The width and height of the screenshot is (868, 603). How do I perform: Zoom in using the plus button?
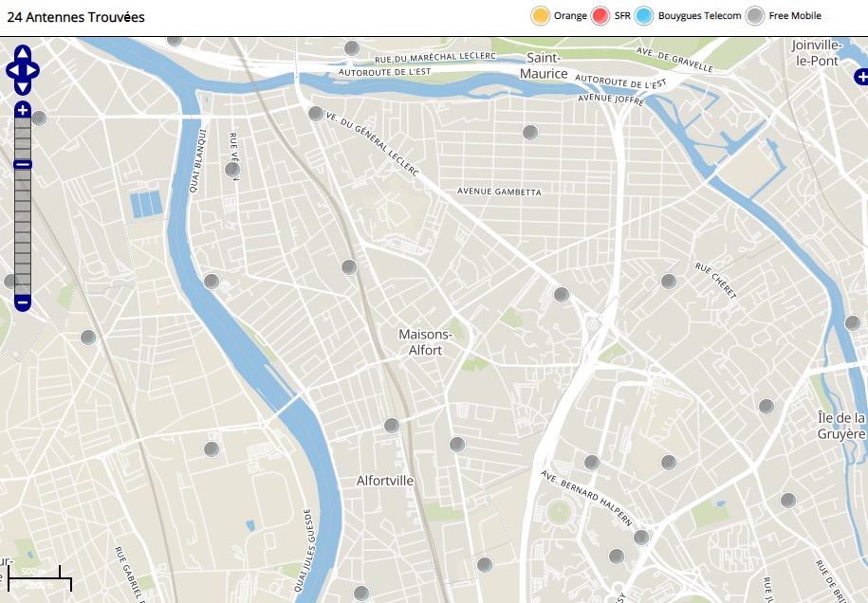tap(23, 110)
